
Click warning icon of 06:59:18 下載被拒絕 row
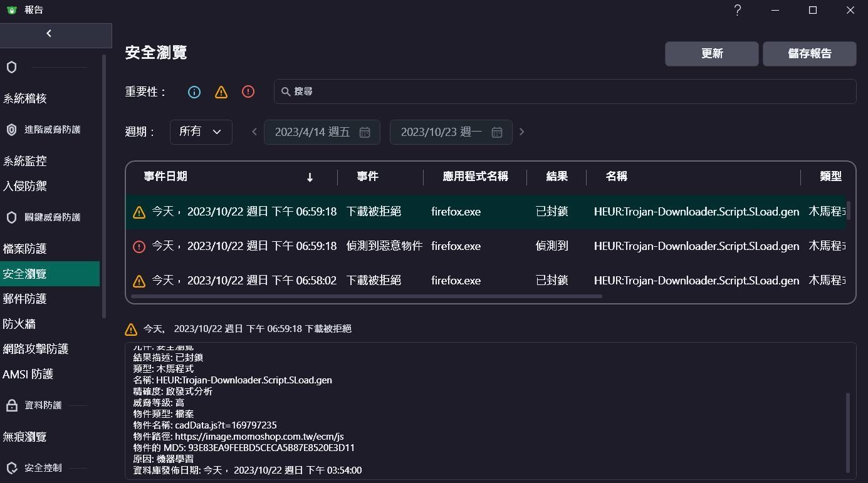[x=139, y=212]
